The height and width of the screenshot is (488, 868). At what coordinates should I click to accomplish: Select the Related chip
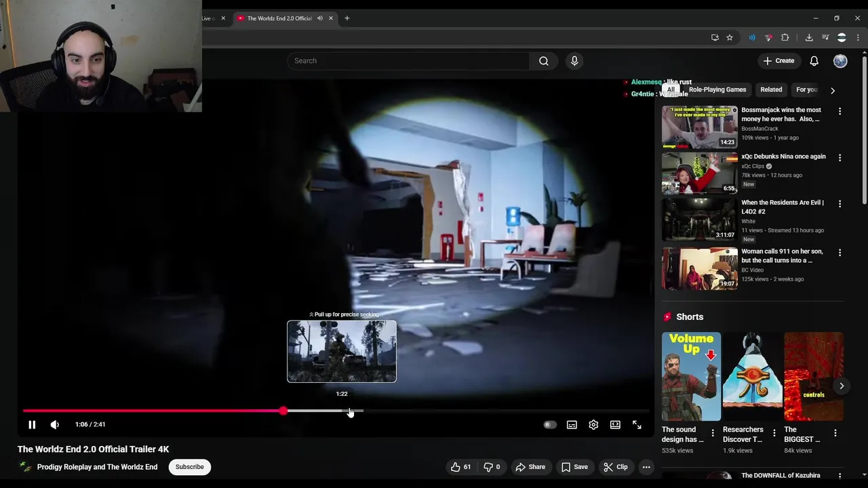(x=771, y=89)
